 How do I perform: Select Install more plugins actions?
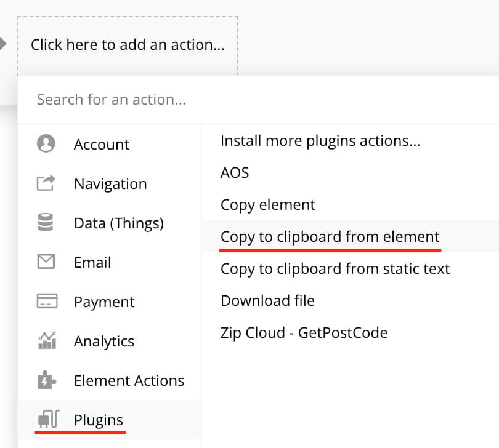click(320, 141)
